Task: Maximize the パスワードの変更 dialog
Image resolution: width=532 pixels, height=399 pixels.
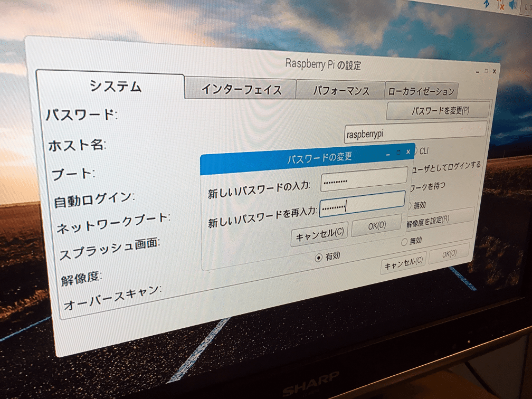Action: click(398, 153)
